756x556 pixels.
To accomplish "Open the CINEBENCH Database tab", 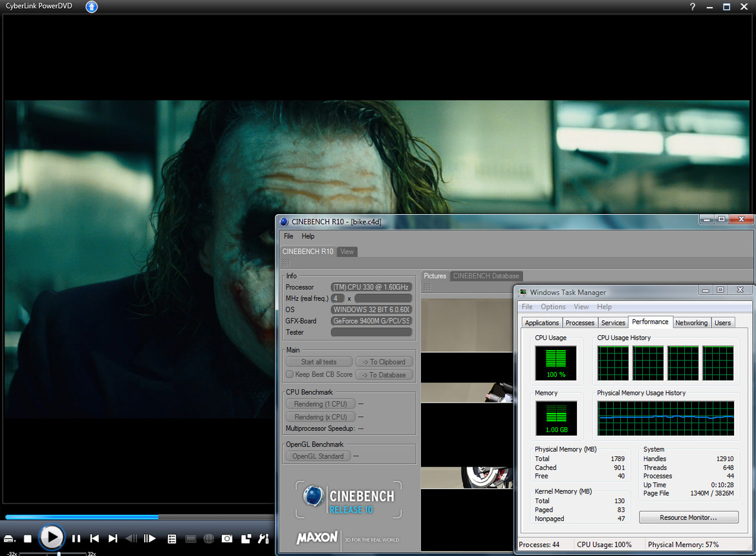I will (x=486, y=276).
